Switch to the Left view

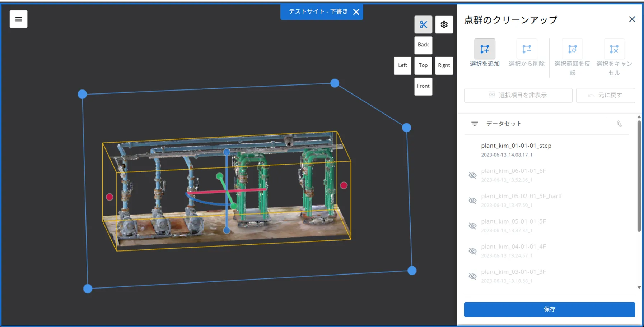(402, 65)
